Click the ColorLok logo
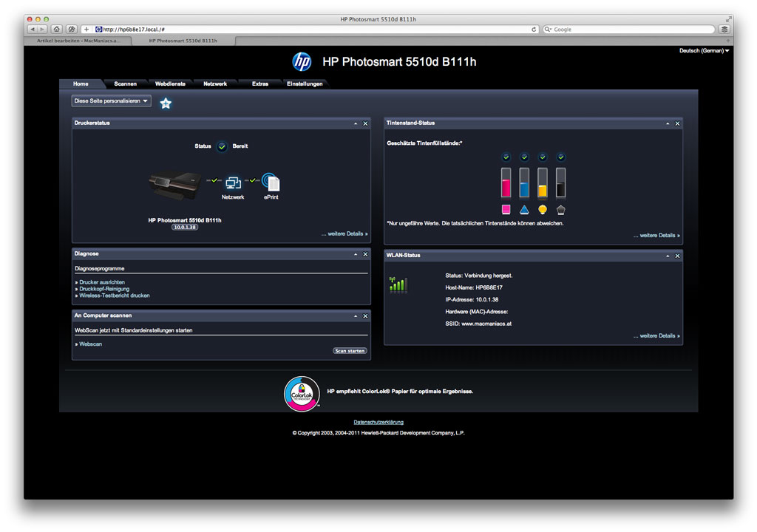757x532 pixels. point(302,394)
